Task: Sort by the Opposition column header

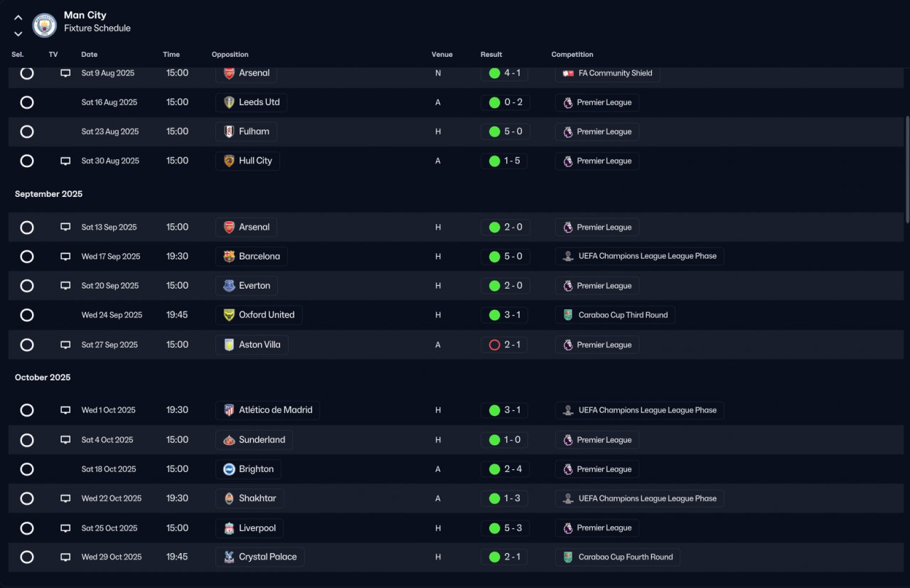Action: click(230, 55)
